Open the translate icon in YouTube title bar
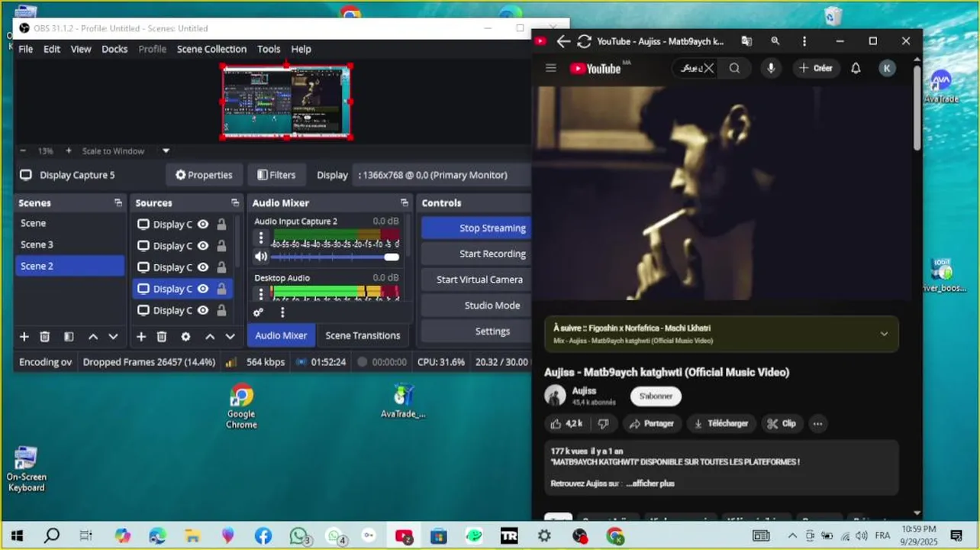The width and height of the screenshot is (980, 550). click(x=746, y=41)
